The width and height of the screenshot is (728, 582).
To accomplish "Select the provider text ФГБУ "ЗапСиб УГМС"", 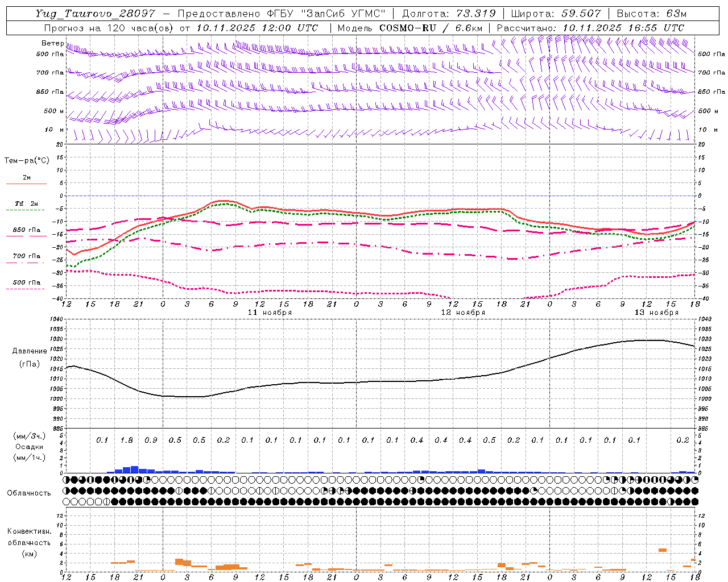I will coord(325,14).
